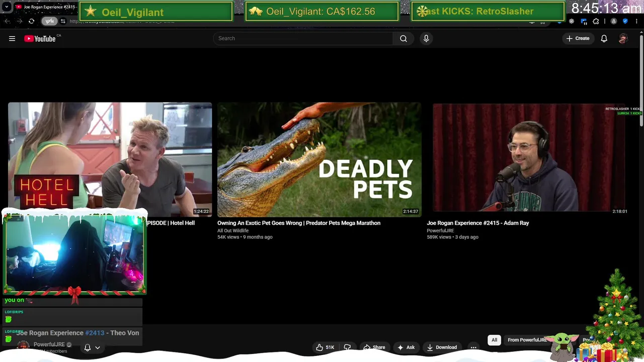Open the browser extensions puzzle icon
The width and height of the screenshot is (644, 362).
(596, 21)
